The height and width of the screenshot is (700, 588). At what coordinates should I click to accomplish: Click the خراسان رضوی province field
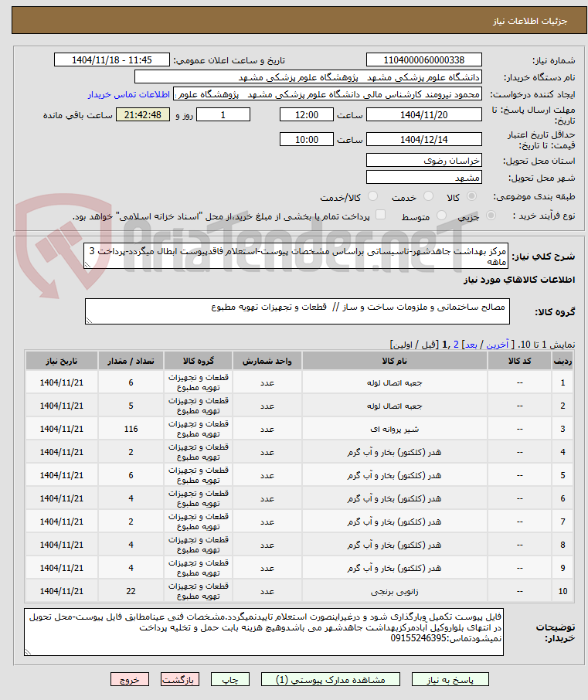423,160
